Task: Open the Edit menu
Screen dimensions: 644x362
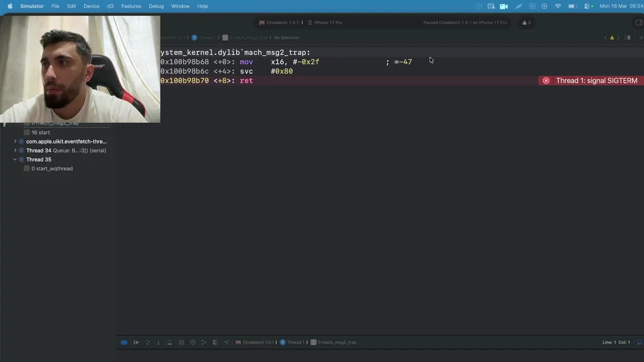Action: [x=71, y=6]
